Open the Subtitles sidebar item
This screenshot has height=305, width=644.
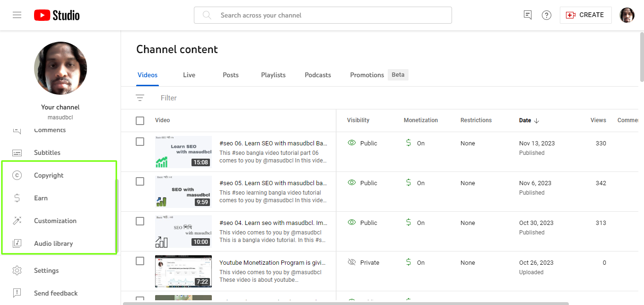coord(61,152)
